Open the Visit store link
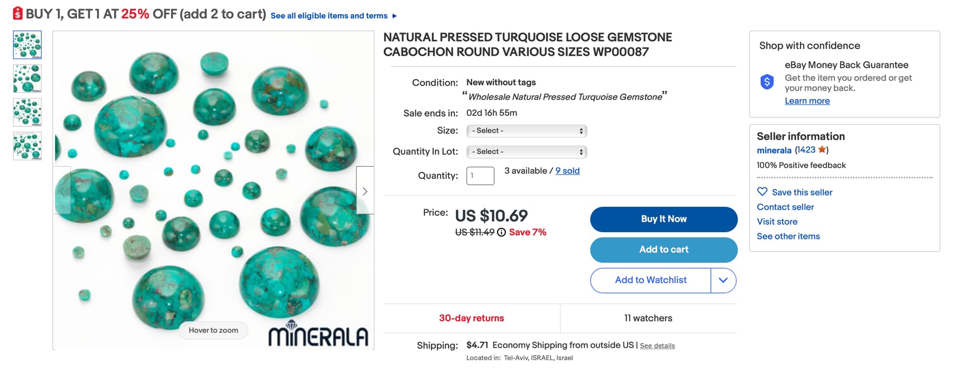This screenshot has width=980, height=369. click(x=777, y=222)
